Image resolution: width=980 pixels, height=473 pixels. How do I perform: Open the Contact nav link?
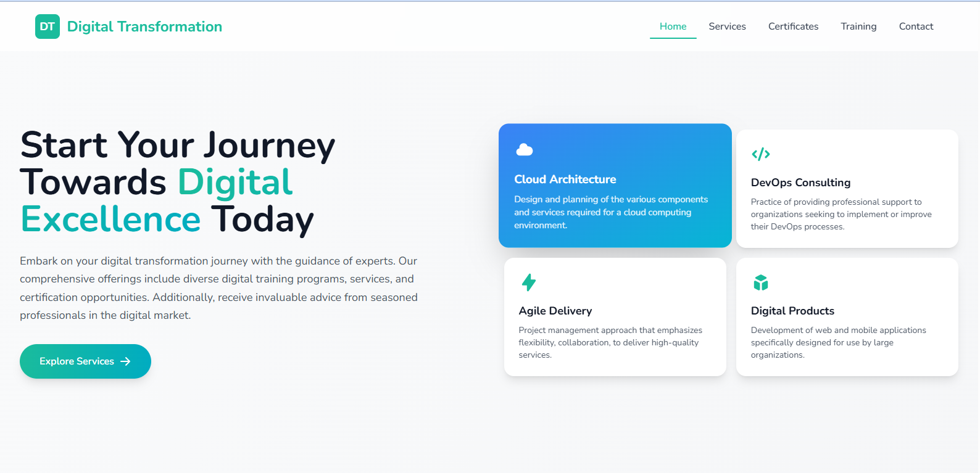pos(916,27)
